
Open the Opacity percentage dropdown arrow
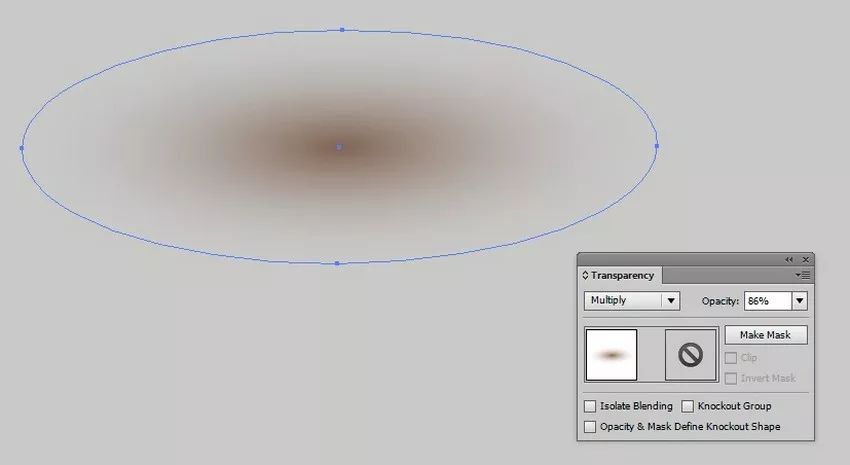tap(800, 301)
